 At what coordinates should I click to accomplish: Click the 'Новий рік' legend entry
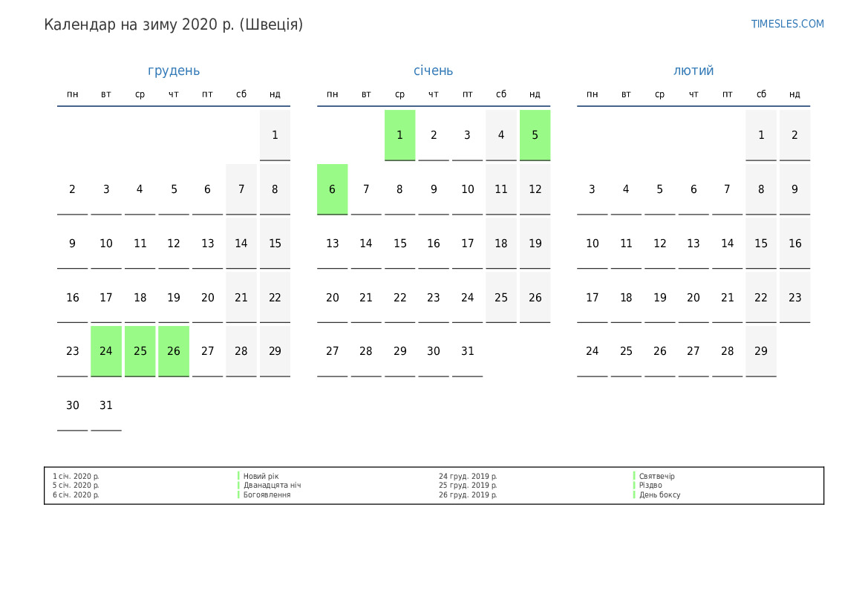click(x=261, y=476)
